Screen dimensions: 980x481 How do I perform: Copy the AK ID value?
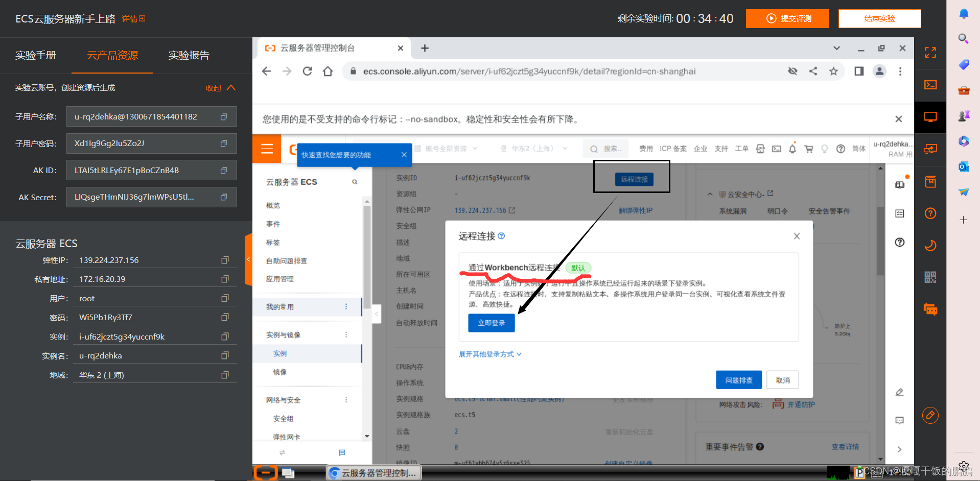(x=224, y=171)
